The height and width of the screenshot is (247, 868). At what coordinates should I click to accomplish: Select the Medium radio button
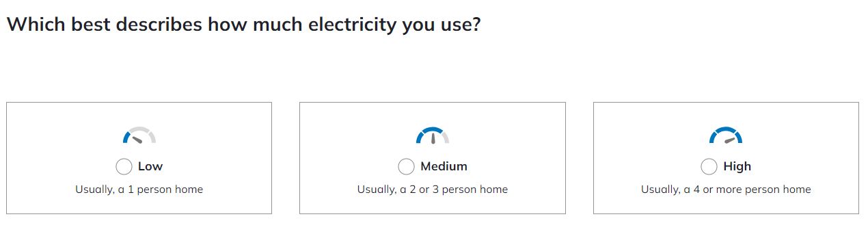coord(406,166)
